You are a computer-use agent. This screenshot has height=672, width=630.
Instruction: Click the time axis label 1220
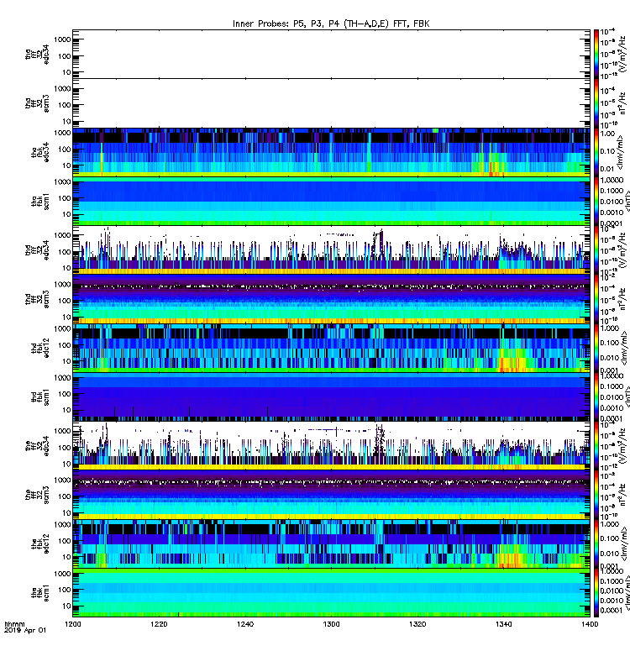[159, 624]
